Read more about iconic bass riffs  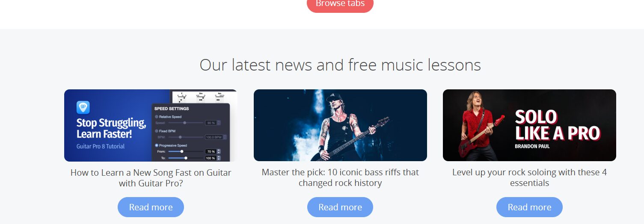(340, 207)
